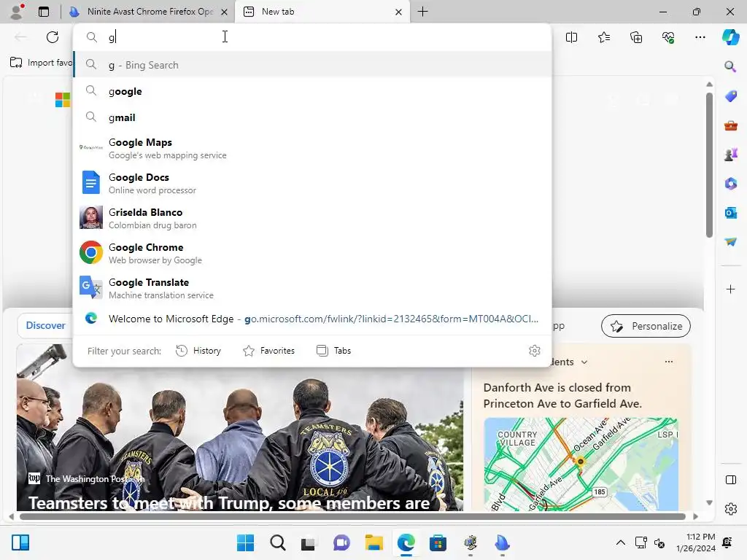747x560 pixels.
Task: Refresh the page with the reload icon
Action: pyautogui.click(x=53, y=37)
